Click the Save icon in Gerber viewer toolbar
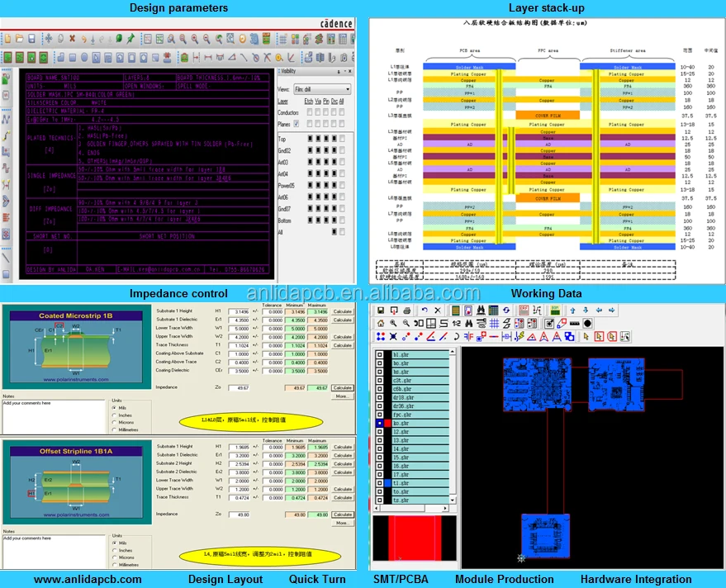Image resolution: width=726 pixels, height=588 pixels. coord(381,311)
